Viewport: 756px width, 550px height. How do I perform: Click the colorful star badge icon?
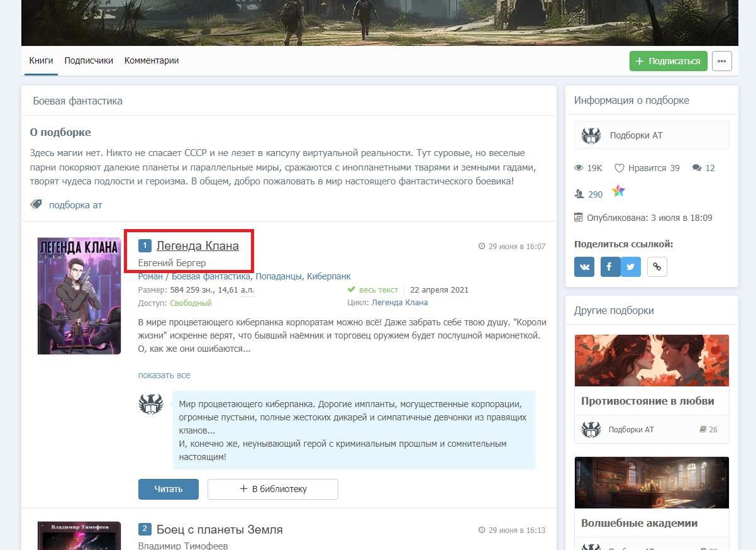(x=619, y=191)
